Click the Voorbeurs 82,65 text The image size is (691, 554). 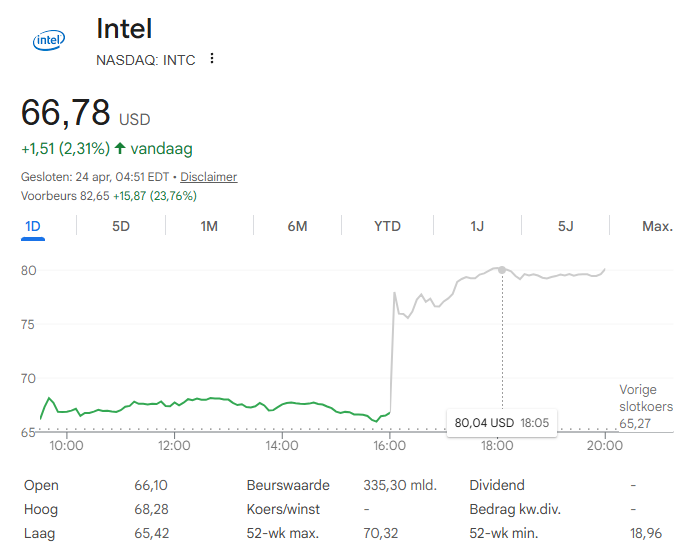click(x=65, y=196)
